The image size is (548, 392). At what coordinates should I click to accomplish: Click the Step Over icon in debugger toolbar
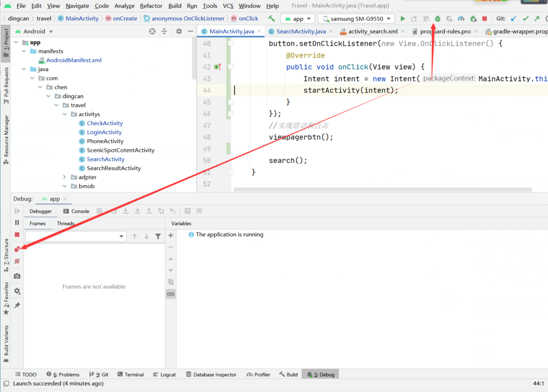click(114, 211)
